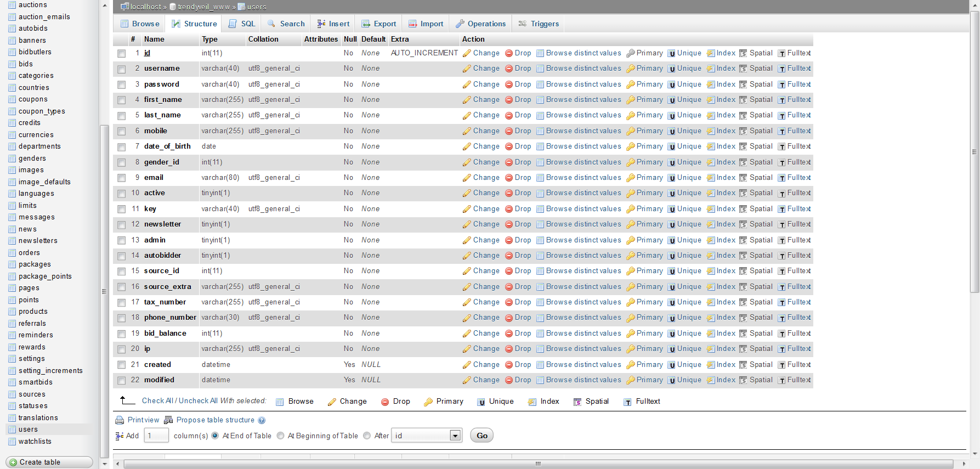Click the Primary key icon in the admin row
This screenshot has height=469, width=980.
631,240
